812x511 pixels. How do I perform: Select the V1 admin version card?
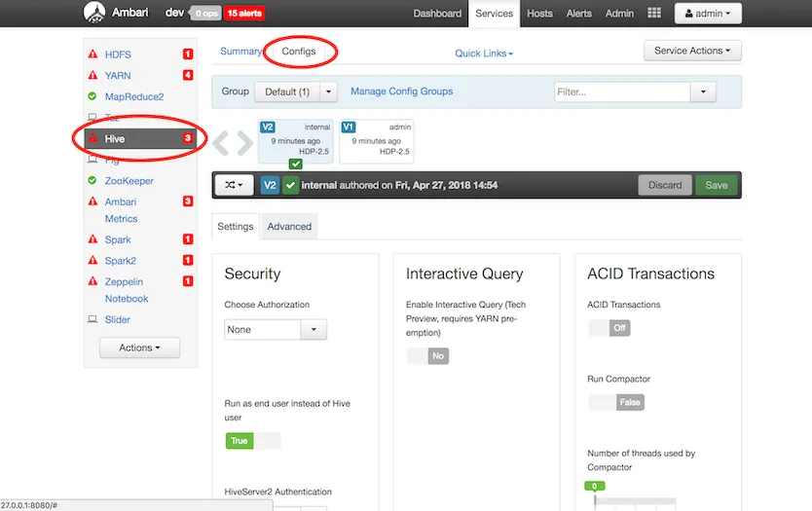coord(377,141)
